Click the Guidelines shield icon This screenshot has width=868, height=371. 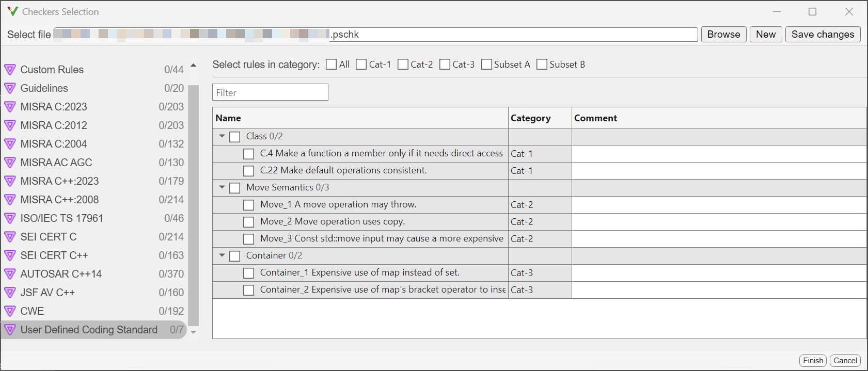10,88
